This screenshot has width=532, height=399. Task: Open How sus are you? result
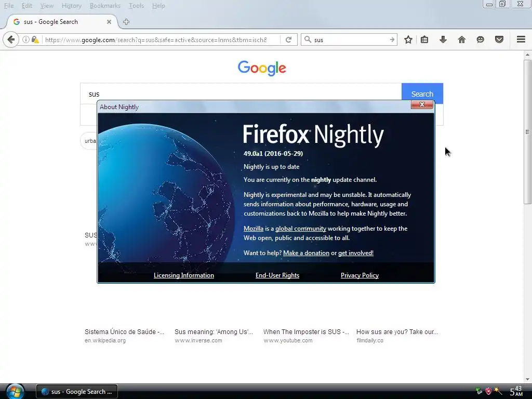point(397,332)
